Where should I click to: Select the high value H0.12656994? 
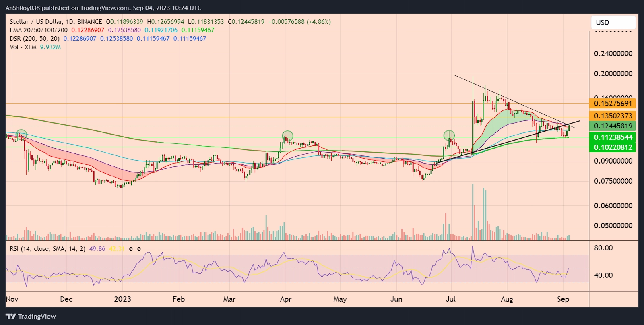[165, 22]
